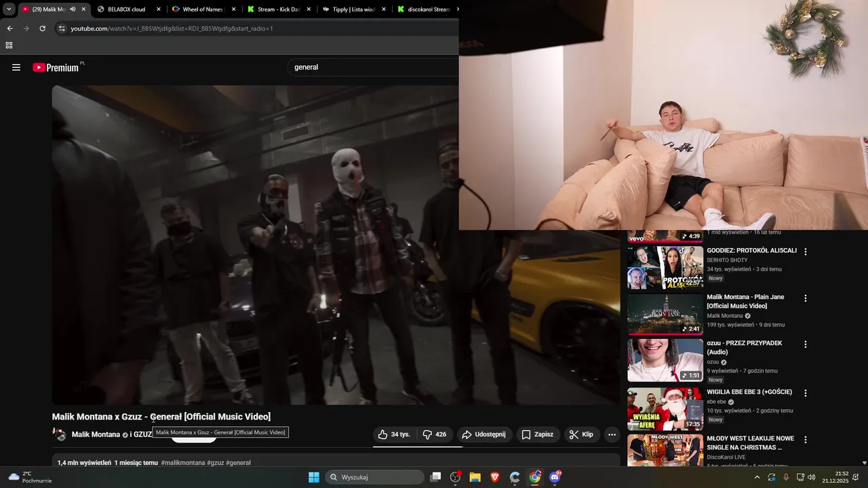The image size is (868, 488).
Task: Click the #generał hashtag
Action: (239, 463)
